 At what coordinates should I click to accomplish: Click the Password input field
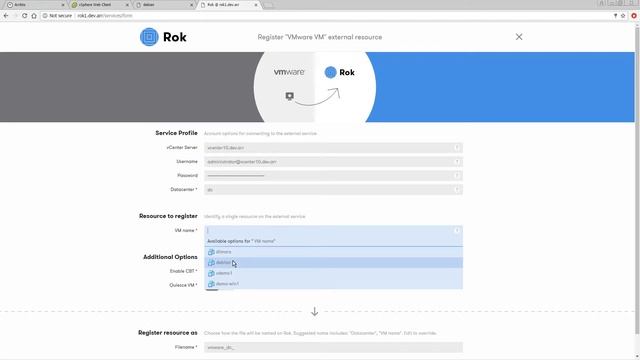[x=333, y=176]
